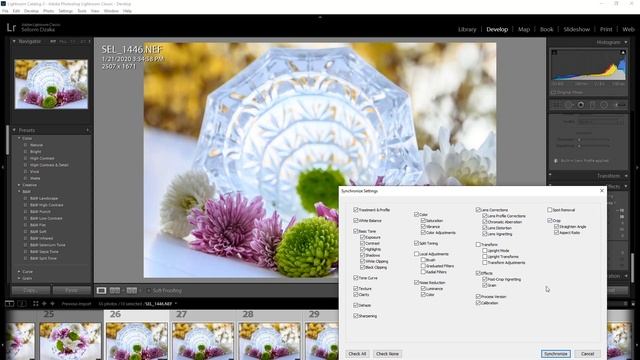This screenshot has height=360, width=640.
Task: Open the second window display icon
Action: click(22, 304)
